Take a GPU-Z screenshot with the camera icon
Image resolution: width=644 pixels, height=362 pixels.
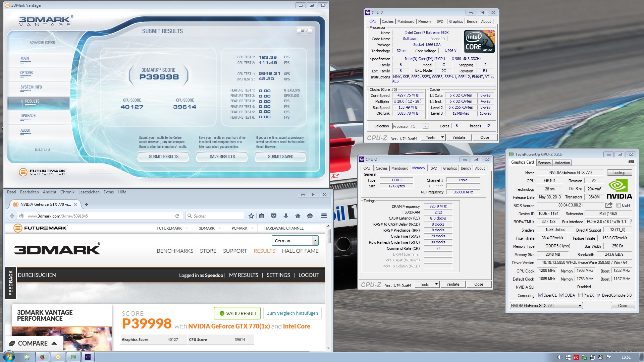pos(631,162)
